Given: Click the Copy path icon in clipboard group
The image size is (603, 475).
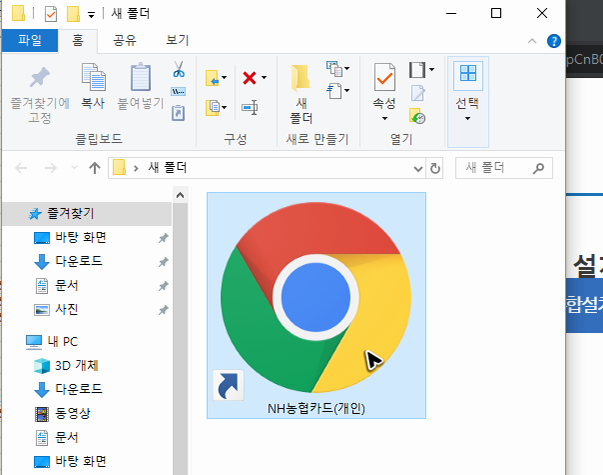Looking at the screenshot, I should pyautogui.click(x=178, y=92).
